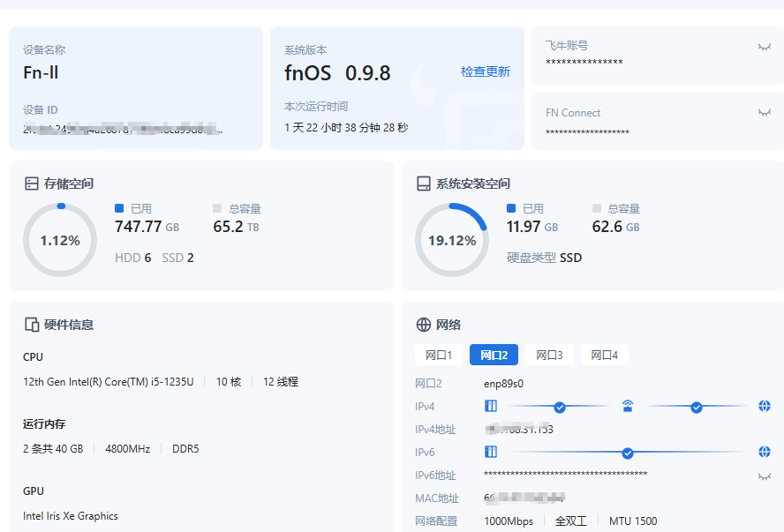Click the second IPv4 connection check mark
784x532 pixels.
696,408
